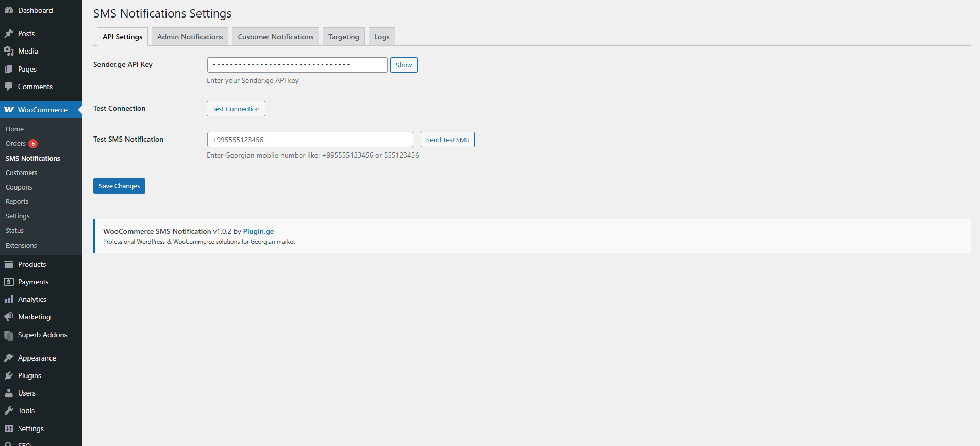Open the Tools menu label

point(26,410)
